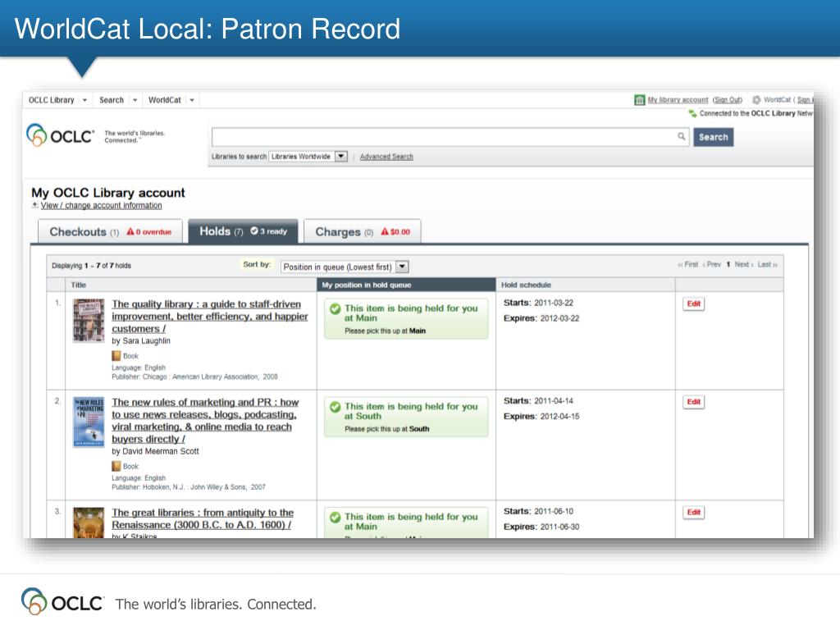Open The new rules of marketing title link
The width and height of the screenshot is (840, 630).
pyautogui.click(x=205, y=421)
